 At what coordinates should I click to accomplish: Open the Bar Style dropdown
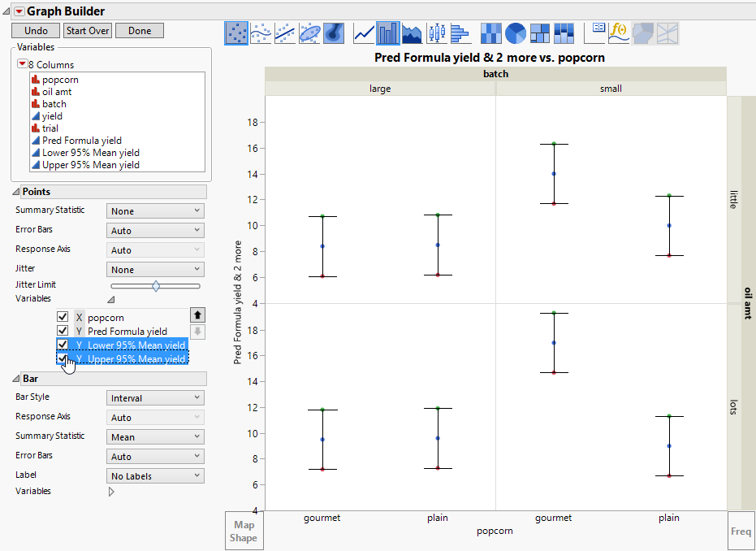click(155, 398)
